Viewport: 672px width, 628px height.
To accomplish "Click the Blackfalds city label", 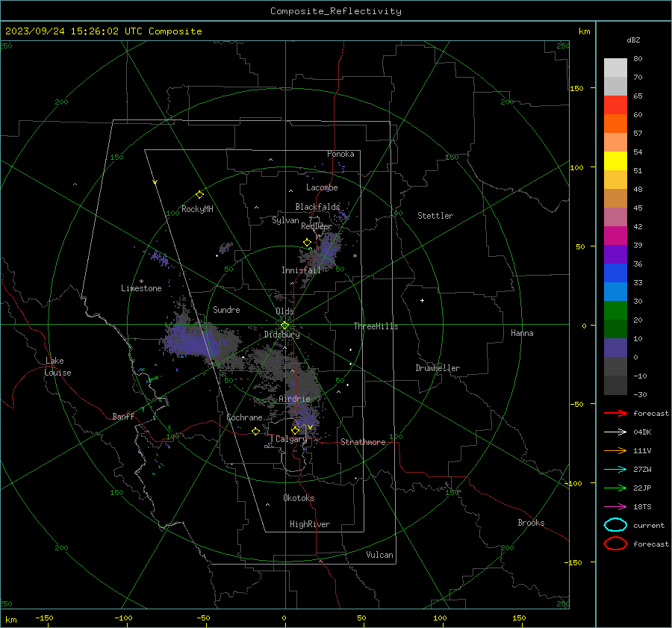I will [x=317, y=207].
